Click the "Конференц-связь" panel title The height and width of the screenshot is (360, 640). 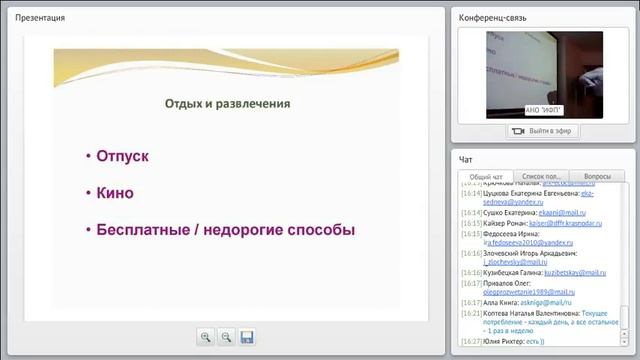pos(492,18)
